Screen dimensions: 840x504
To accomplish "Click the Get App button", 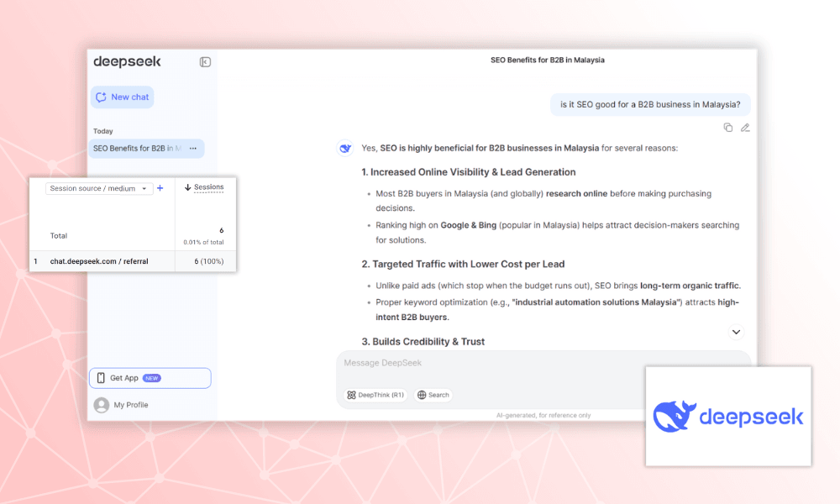I will pos(150,378).
